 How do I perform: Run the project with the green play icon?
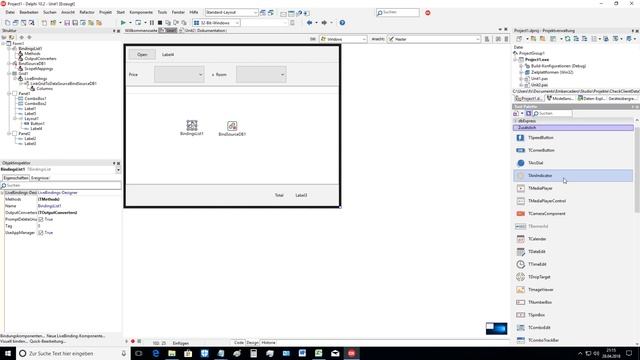point(123,23)
